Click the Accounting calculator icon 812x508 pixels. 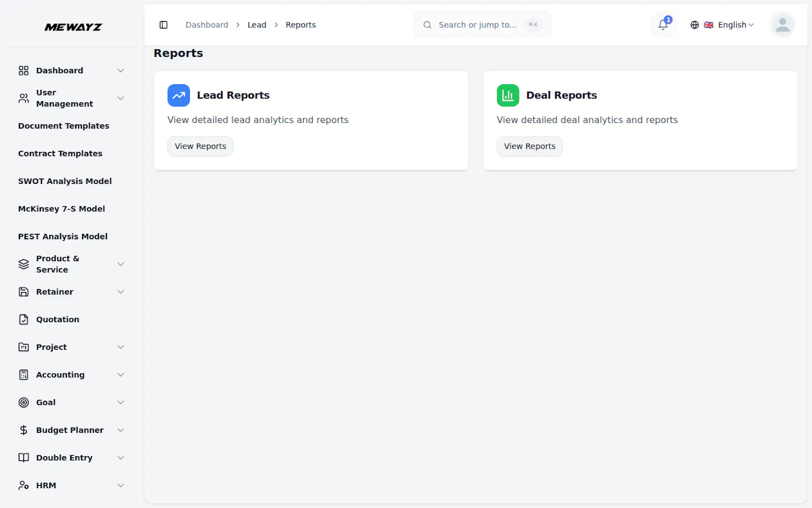pos(24,375)
